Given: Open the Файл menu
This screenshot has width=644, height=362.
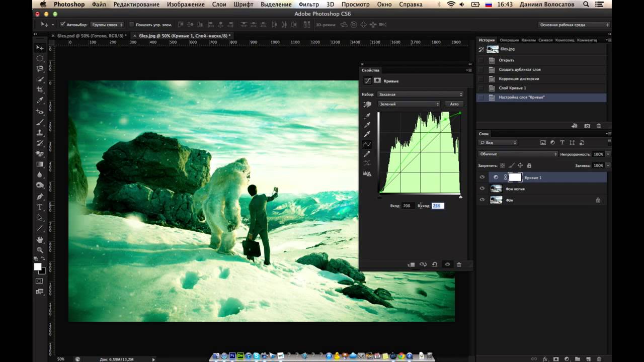Looking at the screenshot, I should click(x=99, y=5).
